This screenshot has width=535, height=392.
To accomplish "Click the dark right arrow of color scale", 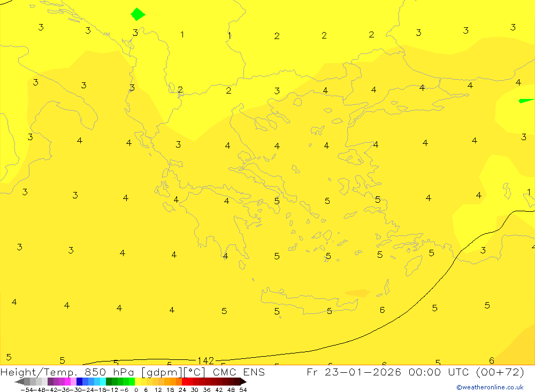I will [x=243, y=382].
